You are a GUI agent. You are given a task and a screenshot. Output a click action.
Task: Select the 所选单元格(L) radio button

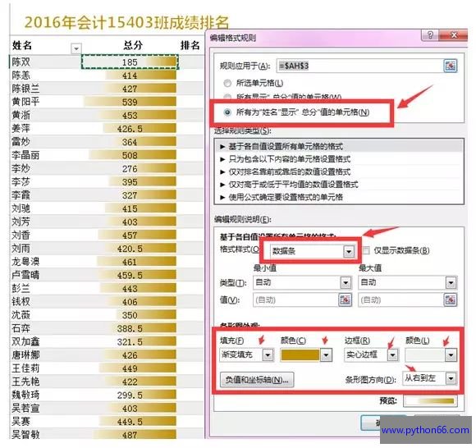click(227, 83)
